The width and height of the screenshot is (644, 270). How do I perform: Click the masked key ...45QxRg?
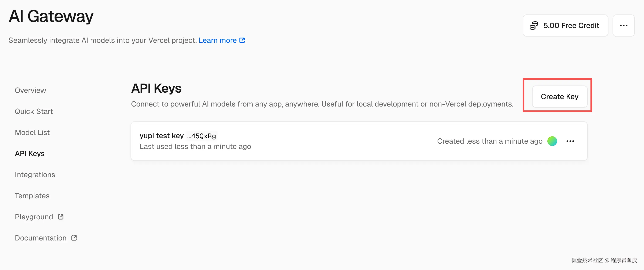point(202,136)
